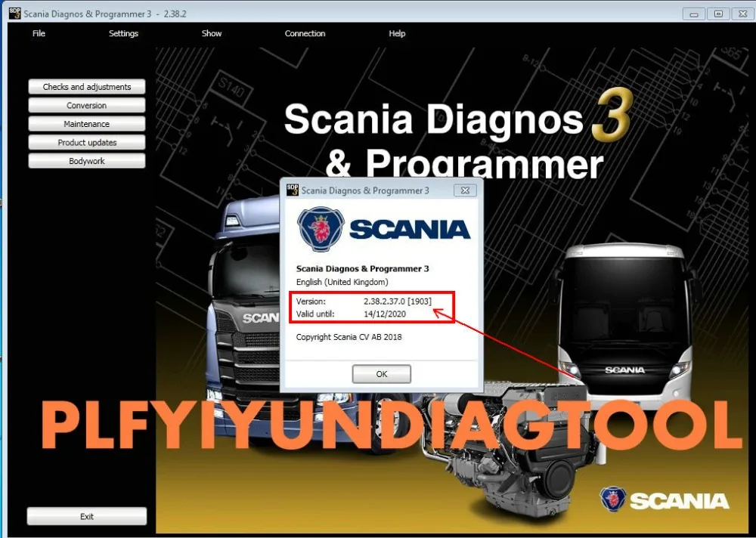Open the File menu

point(39,33)
